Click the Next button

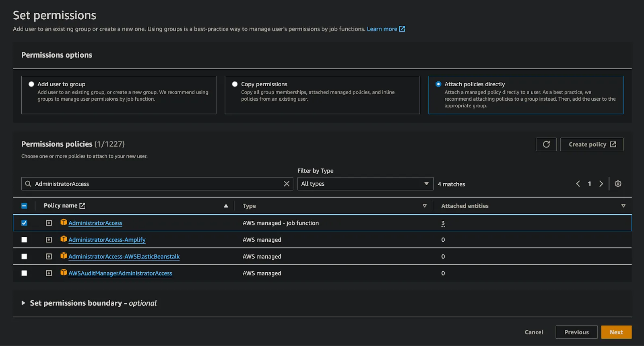coord(616,332)
